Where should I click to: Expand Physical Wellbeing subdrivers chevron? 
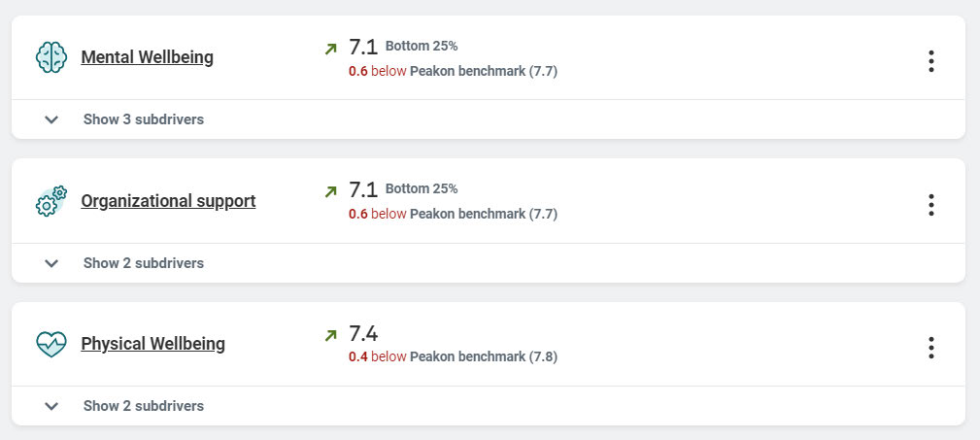click(x=52, y=406)
